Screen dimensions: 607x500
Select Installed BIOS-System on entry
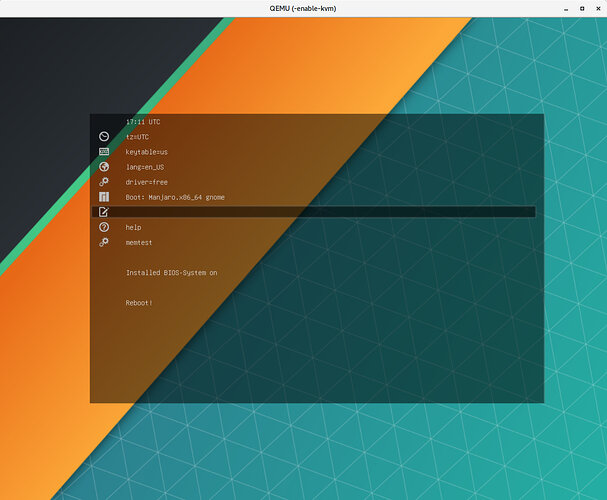tap(171, 273)
